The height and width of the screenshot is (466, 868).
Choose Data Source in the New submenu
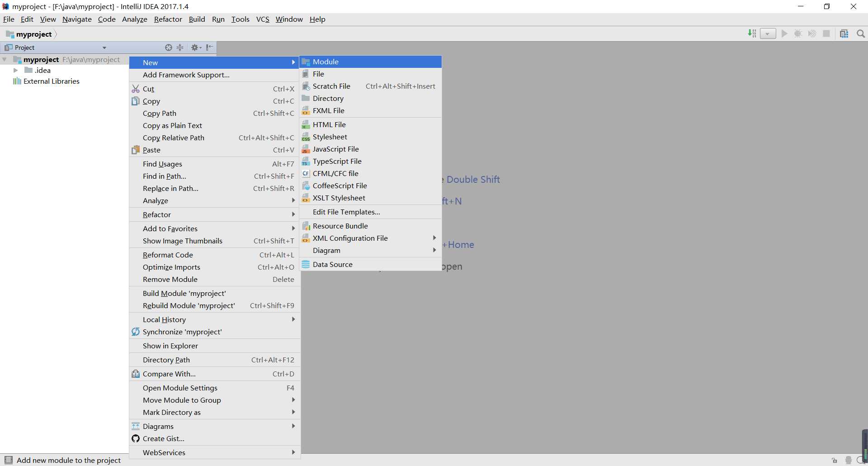(x=371, y=265)
